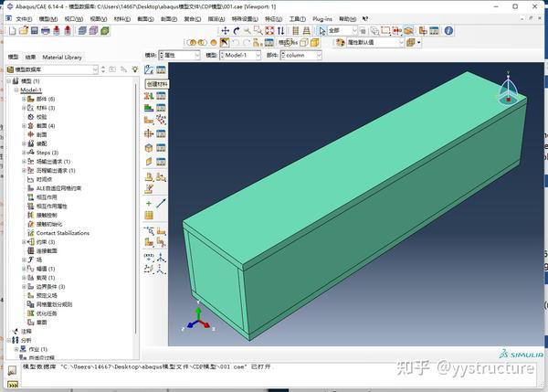This screenshot has height=392, width=548.
Task: Select the Magnify View tool
Action: point(248,31)
